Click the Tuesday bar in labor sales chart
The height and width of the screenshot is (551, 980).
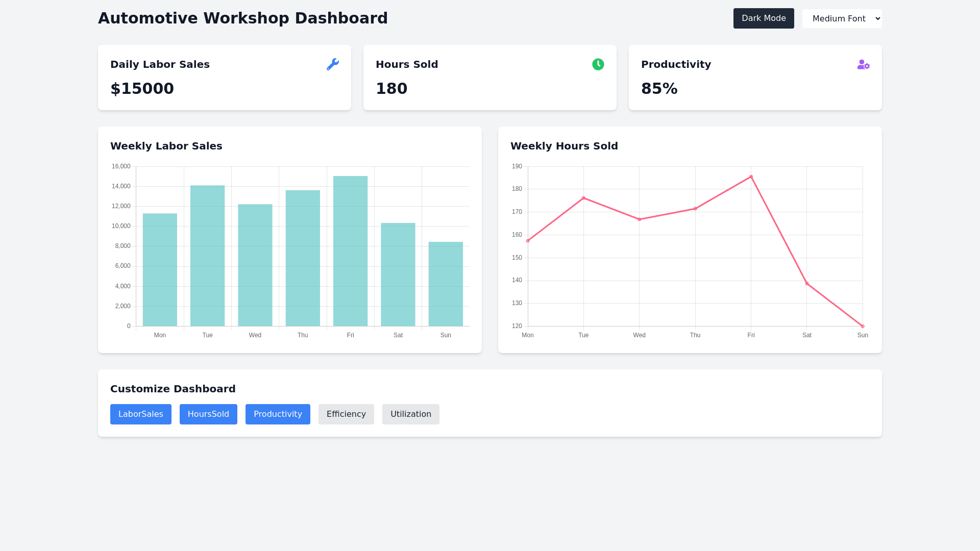click(x=207, y=256)
